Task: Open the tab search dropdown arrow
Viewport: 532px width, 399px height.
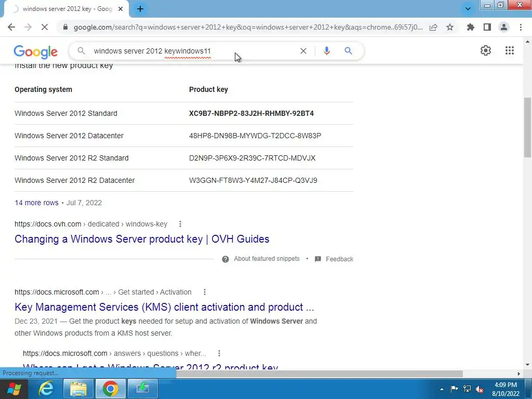Action: 468,9
